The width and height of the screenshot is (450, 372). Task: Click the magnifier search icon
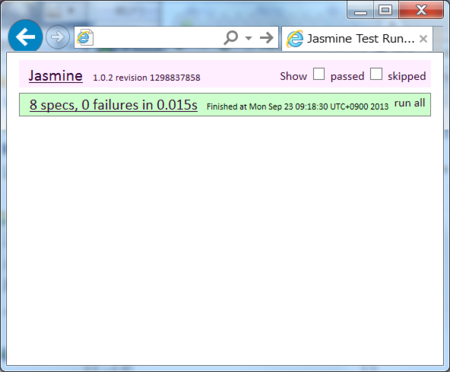231,38
